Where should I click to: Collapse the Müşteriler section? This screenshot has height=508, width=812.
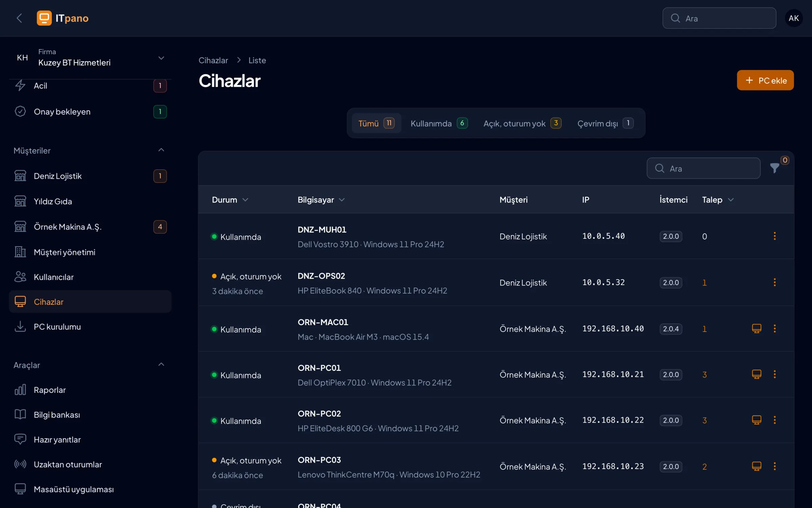point(161,150)
